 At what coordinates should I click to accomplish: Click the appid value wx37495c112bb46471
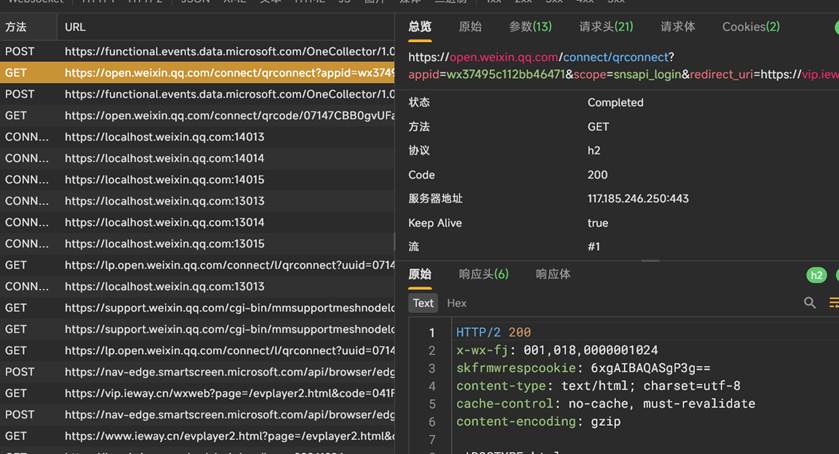point(506,74)
